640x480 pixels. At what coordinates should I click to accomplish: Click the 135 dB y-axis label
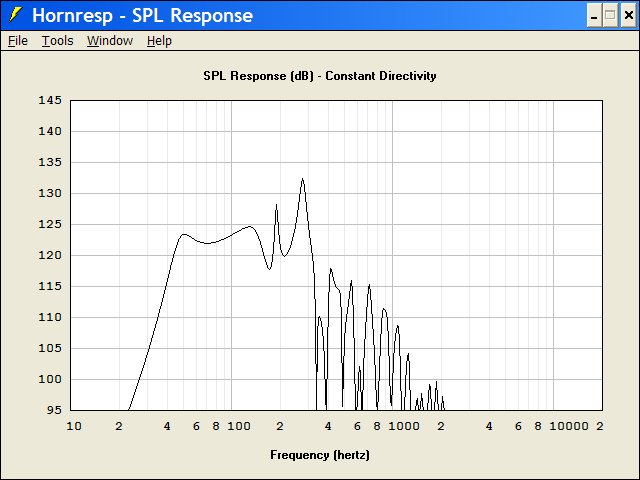(50, 162)
